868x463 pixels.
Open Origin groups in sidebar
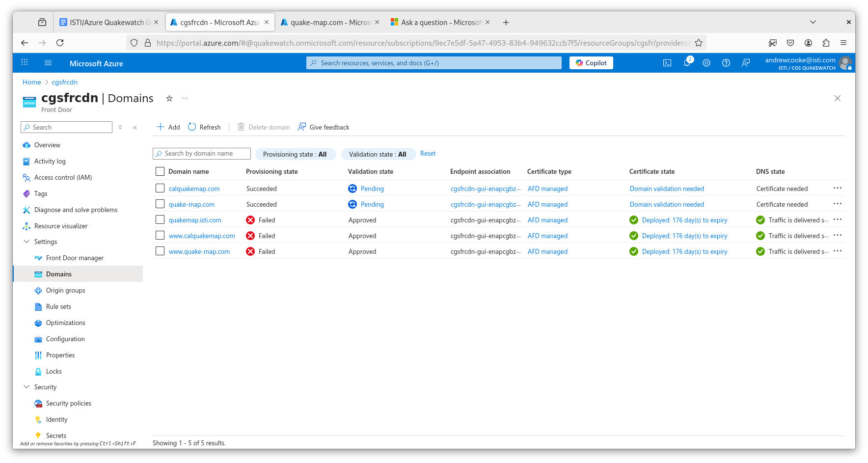(65, 290)
